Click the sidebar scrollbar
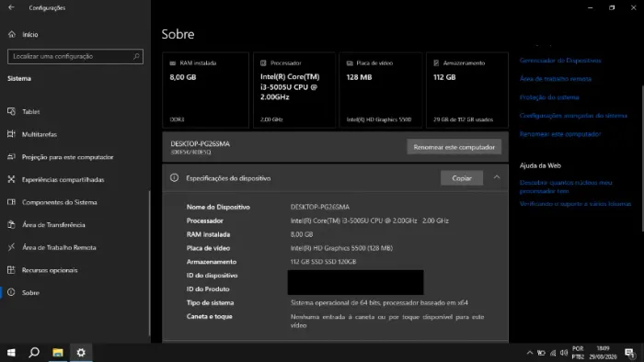Viewport: 644px width, 362px height. click(149, 263)
